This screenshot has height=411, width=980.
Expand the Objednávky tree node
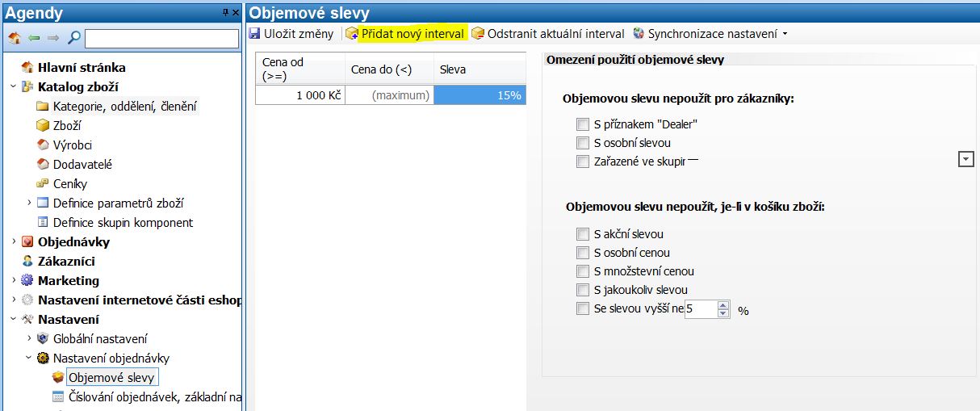tap(14, 242)
